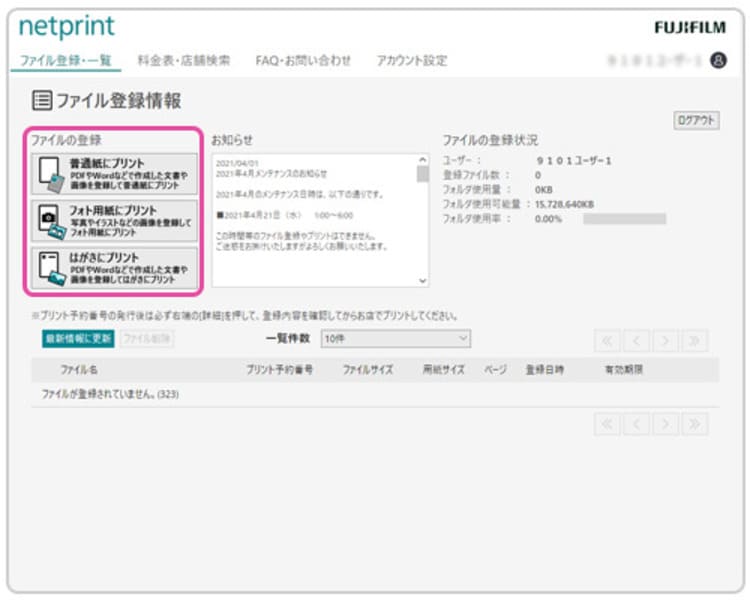Click フォト用紙にプリント button
This screenshot has width=750, height=600.
coord(114,221)
